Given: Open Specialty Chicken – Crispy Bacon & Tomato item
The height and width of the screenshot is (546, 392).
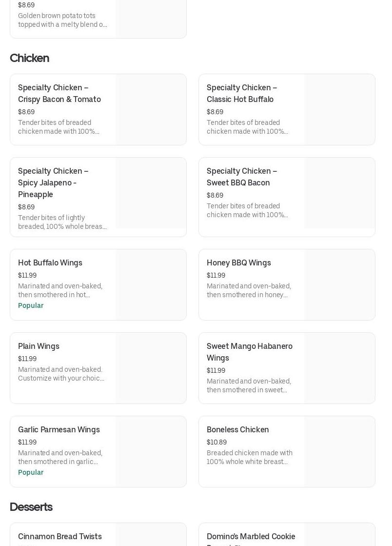Looking at the screenshot, I should 59,93.
